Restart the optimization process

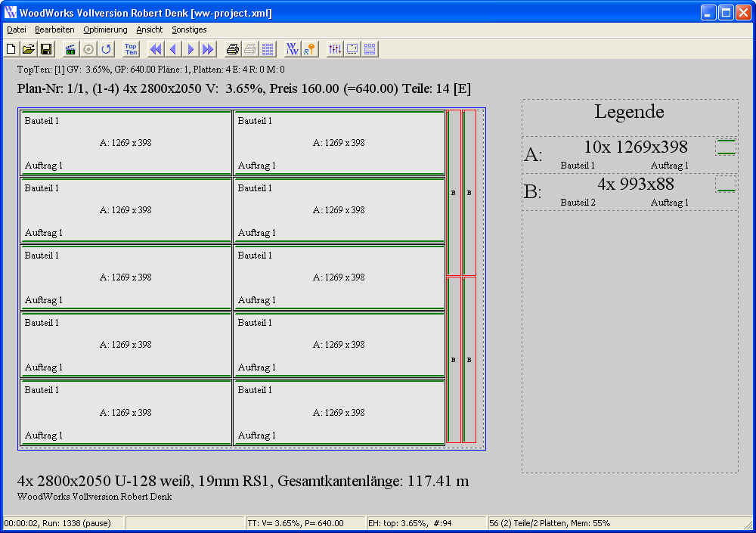(x=107, y=48)
